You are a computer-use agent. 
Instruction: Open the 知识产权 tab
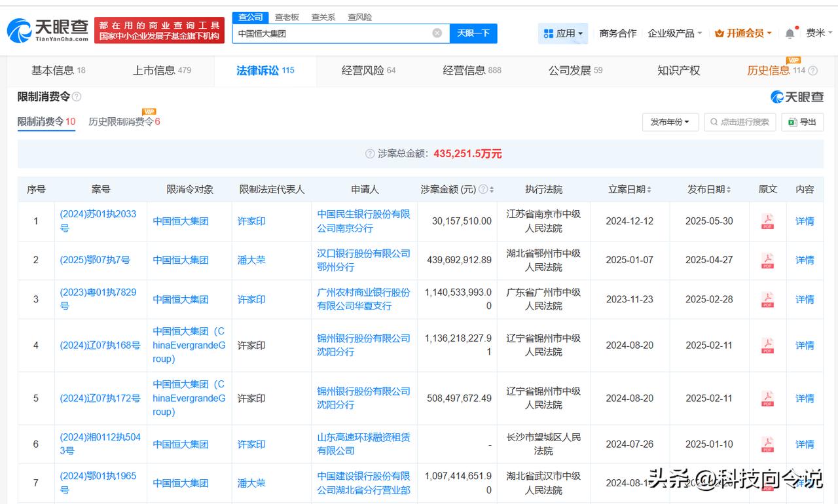coord(679,71)
